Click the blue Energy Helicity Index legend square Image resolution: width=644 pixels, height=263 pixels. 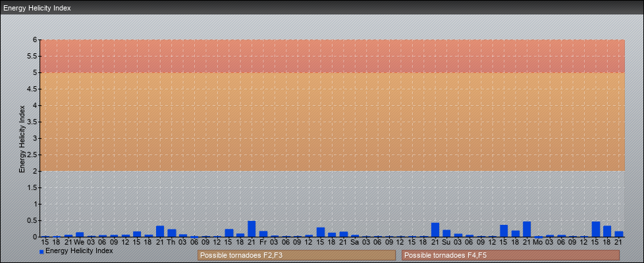[41, 252]
